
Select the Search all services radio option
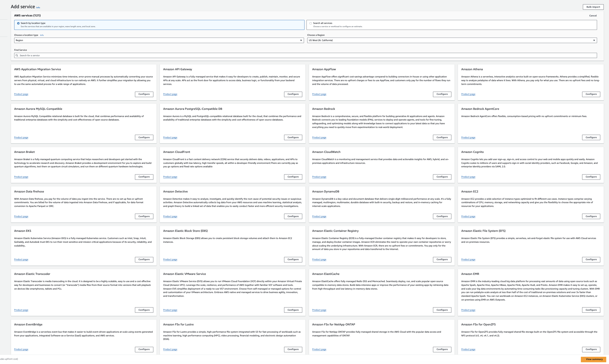pos(310,23)
